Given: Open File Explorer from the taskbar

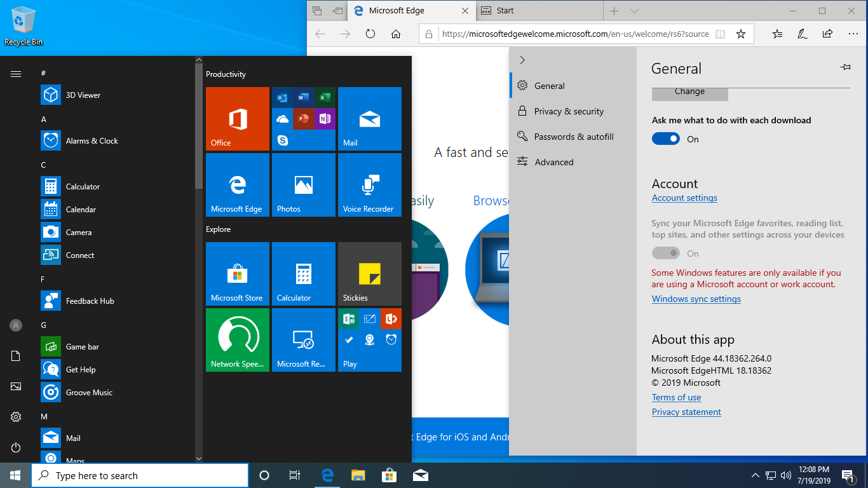Looking at the screenshot, I should [358, 475].
